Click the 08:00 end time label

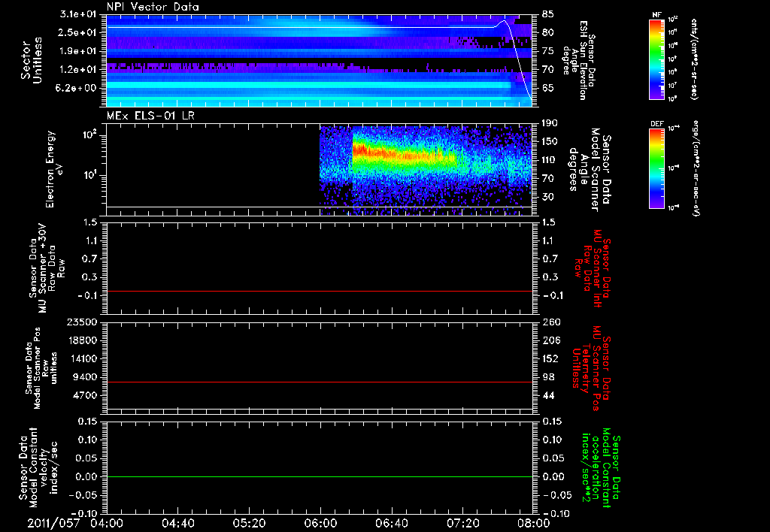coord(532,522)
